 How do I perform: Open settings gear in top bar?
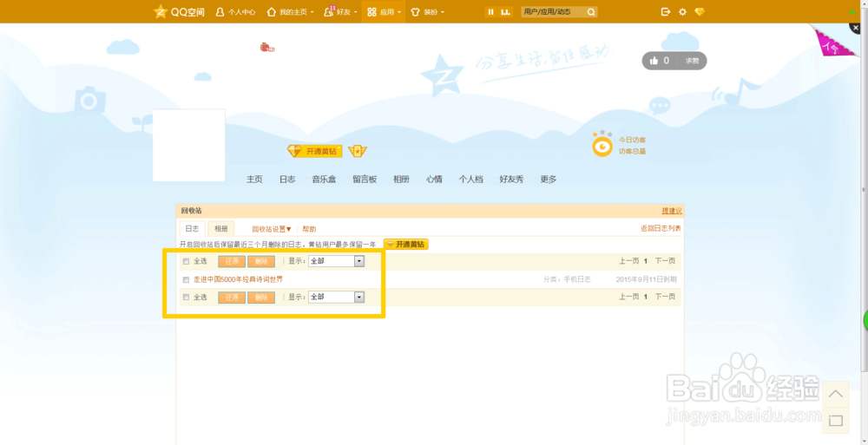pos(682,11)
